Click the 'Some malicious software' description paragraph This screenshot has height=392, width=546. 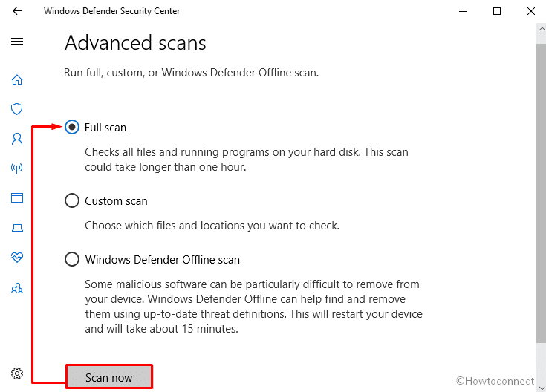[254, 307]
